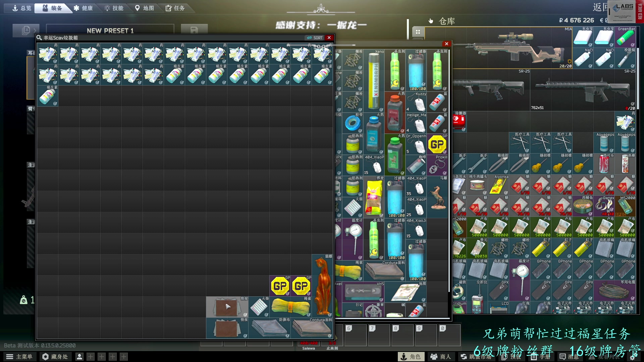The image size is (644, 362).
Task: Select the VHS tape item
Action: 363,292
